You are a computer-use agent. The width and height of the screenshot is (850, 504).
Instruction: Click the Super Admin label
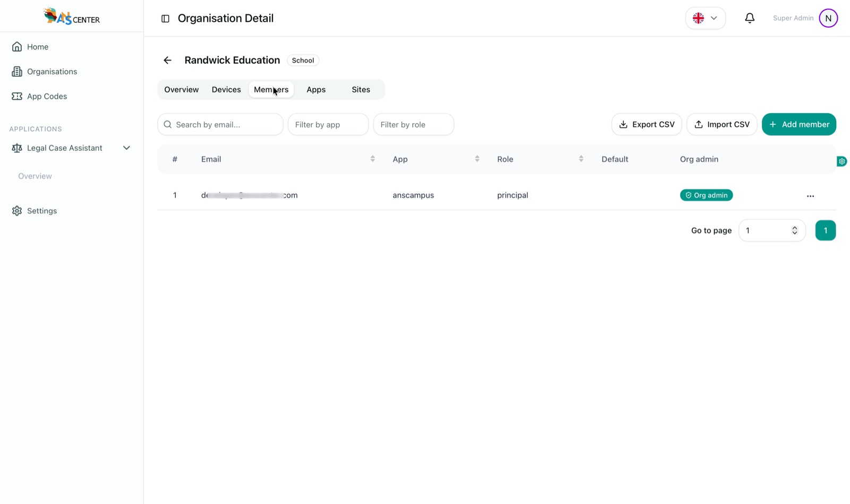tap(793, 18)
